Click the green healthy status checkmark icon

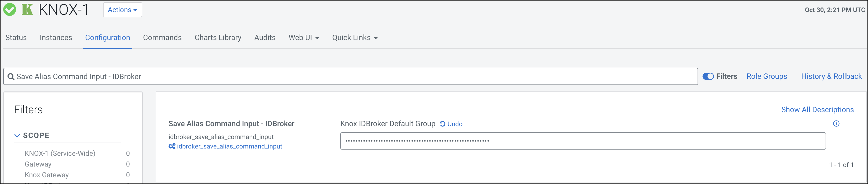click(x=10, y=10)
